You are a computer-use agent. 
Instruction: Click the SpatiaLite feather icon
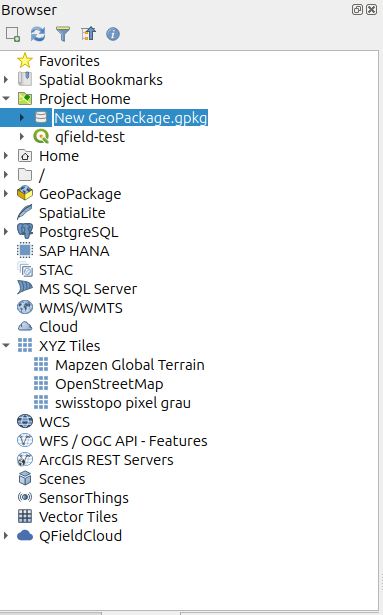click(25, 212)
